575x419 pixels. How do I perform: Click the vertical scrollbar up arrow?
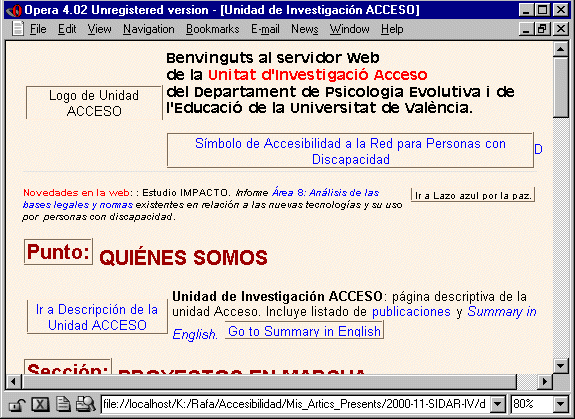tap(560, 49)
